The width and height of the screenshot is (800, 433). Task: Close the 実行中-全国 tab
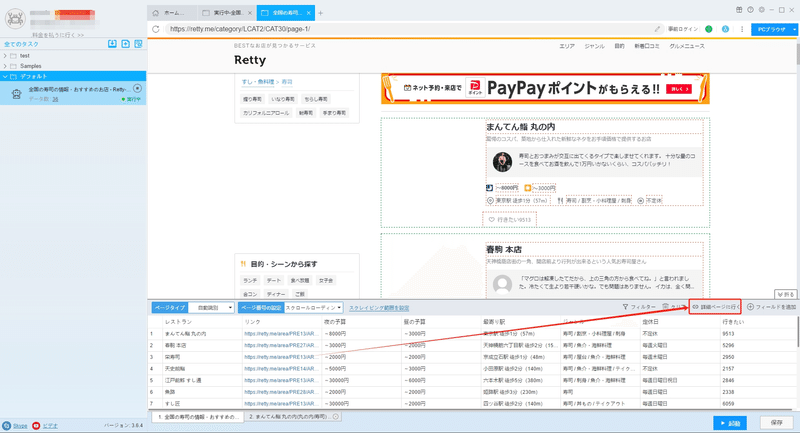[x=250, y=13]
